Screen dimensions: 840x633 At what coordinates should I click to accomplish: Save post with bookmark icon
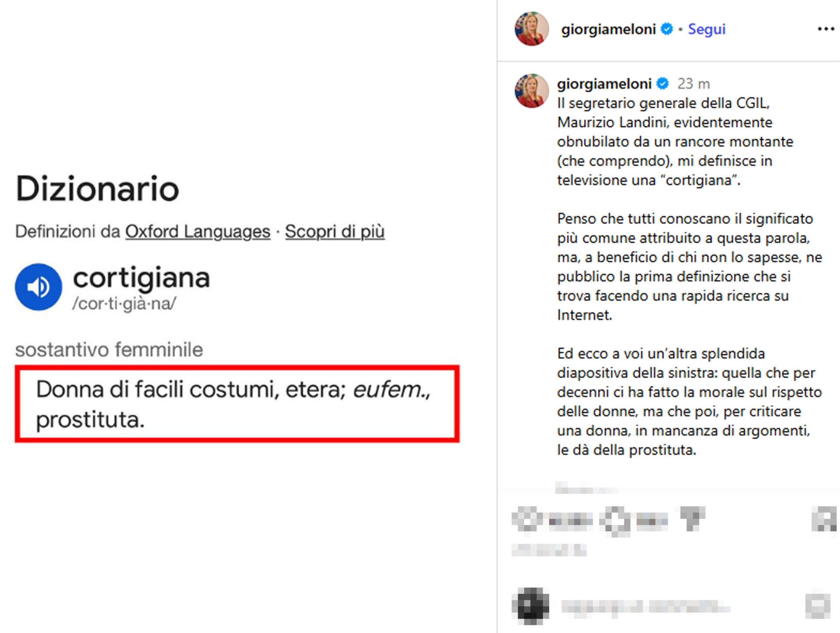click(823, 519)
